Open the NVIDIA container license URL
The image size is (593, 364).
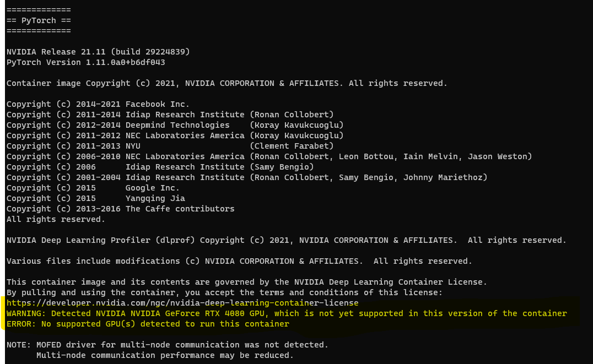182,303
